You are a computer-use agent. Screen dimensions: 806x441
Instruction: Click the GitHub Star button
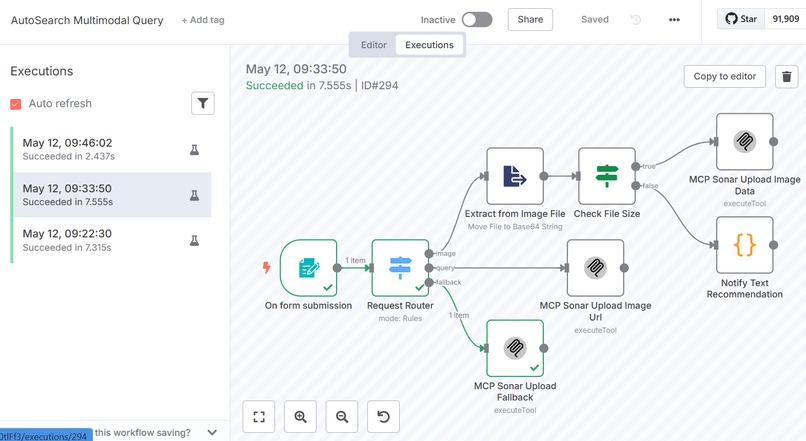point(741,19)
